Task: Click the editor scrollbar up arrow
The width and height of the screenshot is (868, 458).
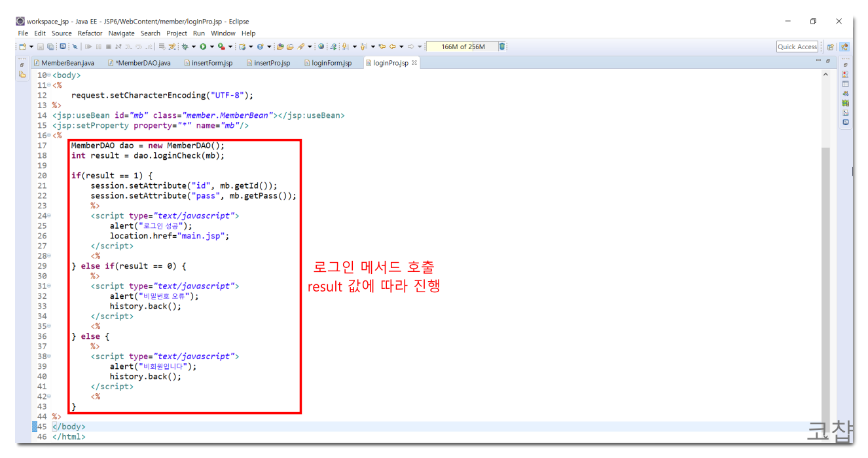Action: pyautogui.click(x=825, y=75)
